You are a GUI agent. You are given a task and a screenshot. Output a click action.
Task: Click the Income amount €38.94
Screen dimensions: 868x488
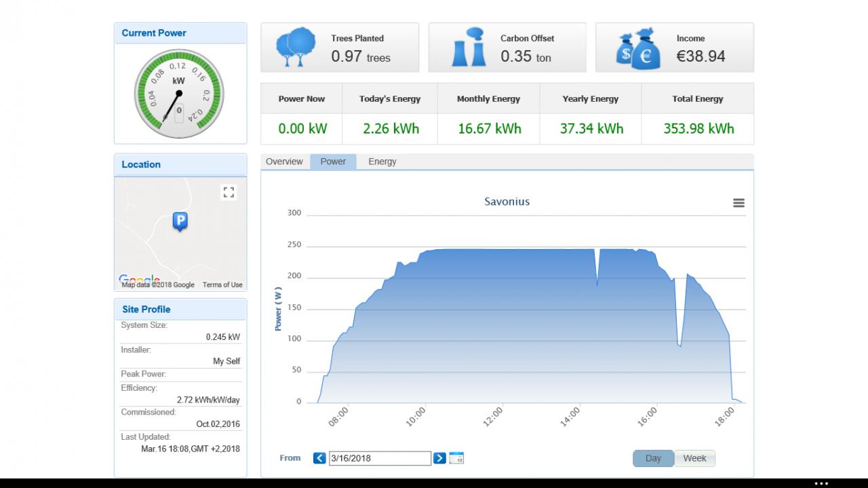[701, 57]
